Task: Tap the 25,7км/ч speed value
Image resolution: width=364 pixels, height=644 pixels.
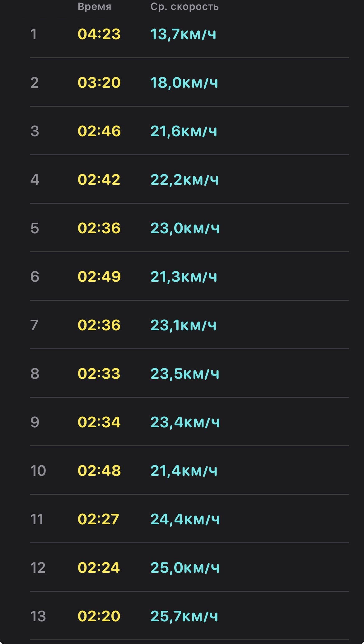Action: [x=184, y=616]
